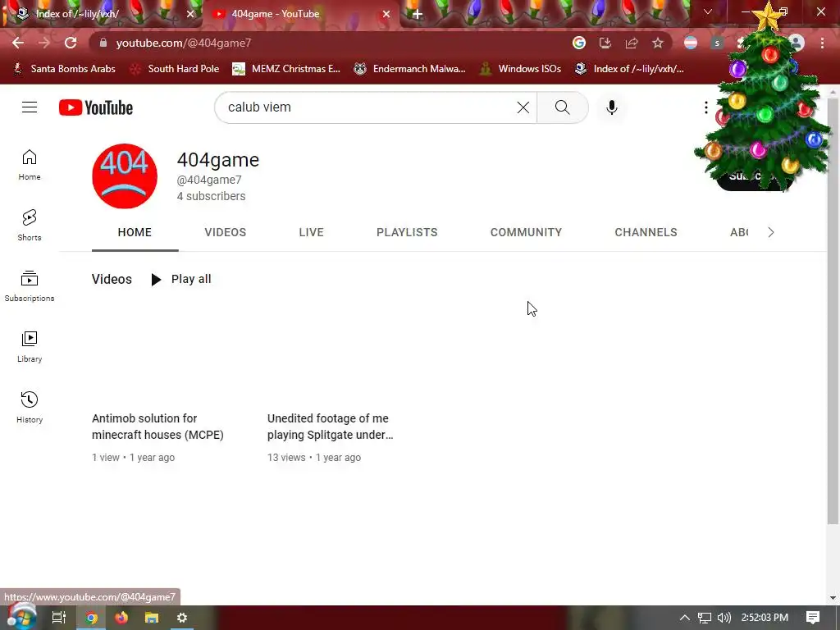The image size is (840, 630).
Task: Click the '4 subscribers' text
Action: pos(211,196)
